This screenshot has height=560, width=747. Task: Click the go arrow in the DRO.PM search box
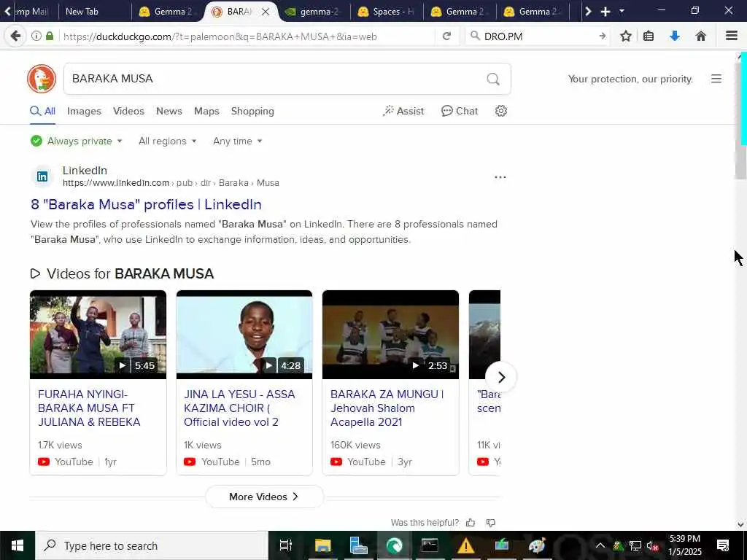click(x=602, y=36)
